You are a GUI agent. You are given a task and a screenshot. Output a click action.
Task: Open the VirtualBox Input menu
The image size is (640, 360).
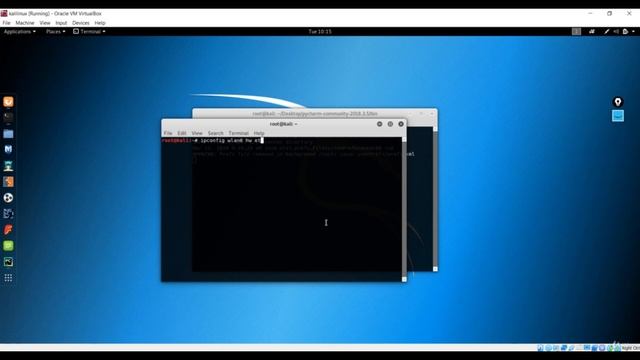(x=61, y=23)
